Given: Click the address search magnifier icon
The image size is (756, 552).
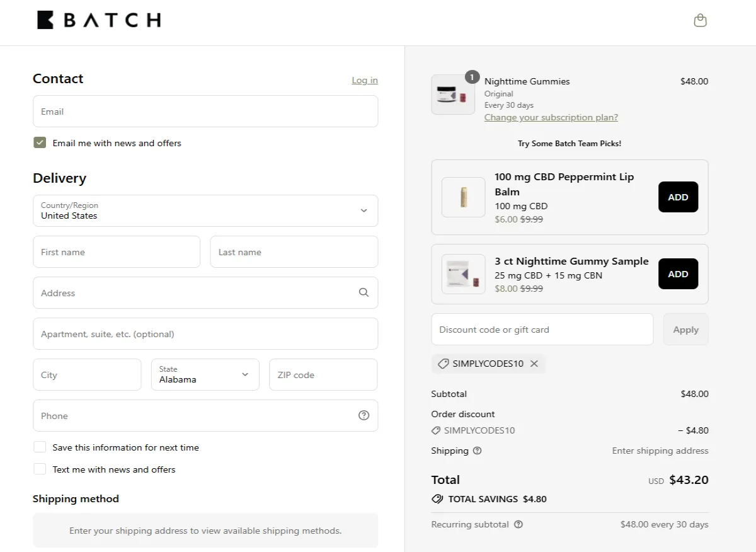Looking at the screenshot, I should pyautogui.click(x=364, y=292).
